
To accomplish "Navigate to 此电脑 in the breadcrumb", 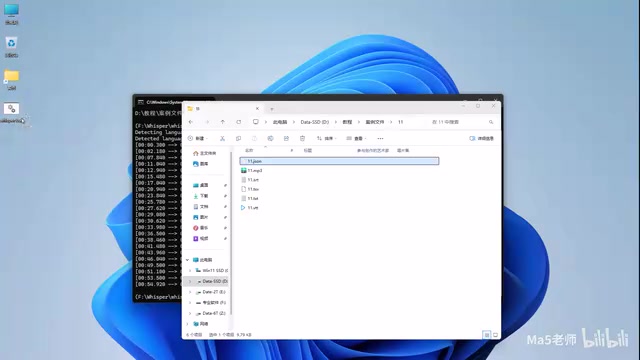I will tap(280, 122).
